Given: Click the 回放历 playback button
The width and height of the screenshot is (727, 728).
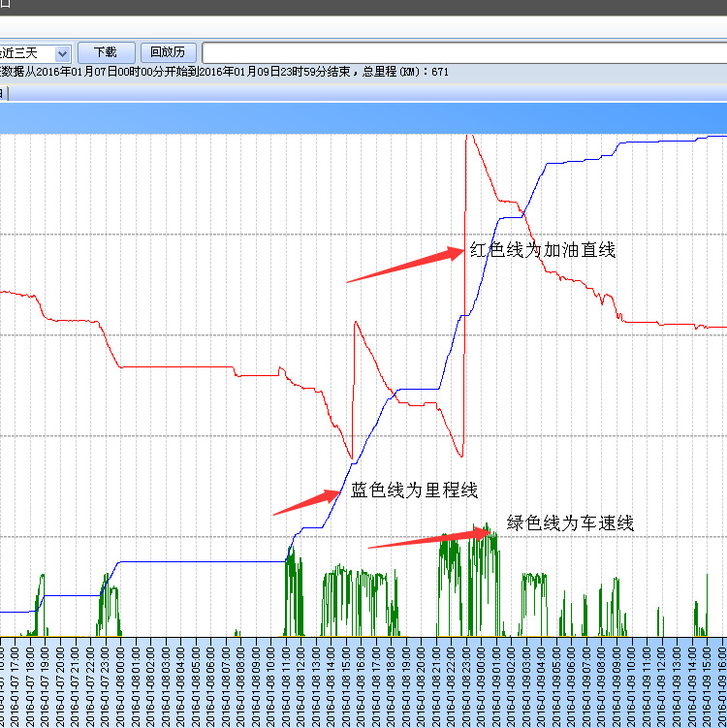Looking at the screenshot, I should 168,52.
